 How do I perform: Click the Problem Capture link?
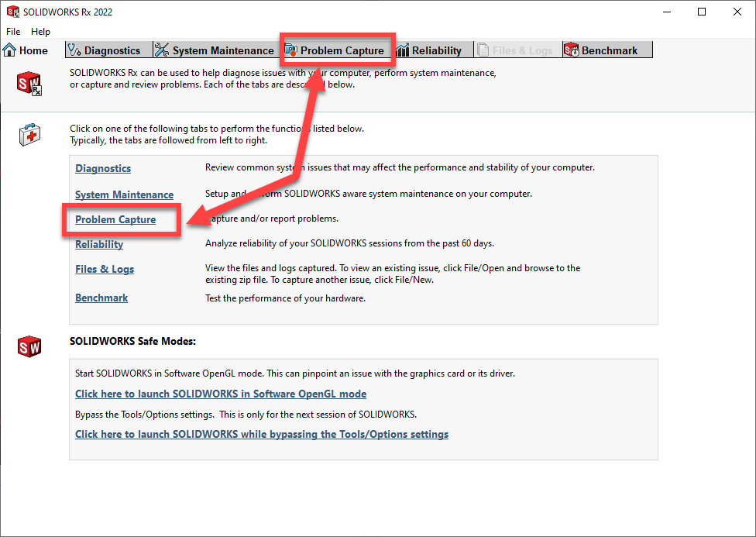click(115, 219)
